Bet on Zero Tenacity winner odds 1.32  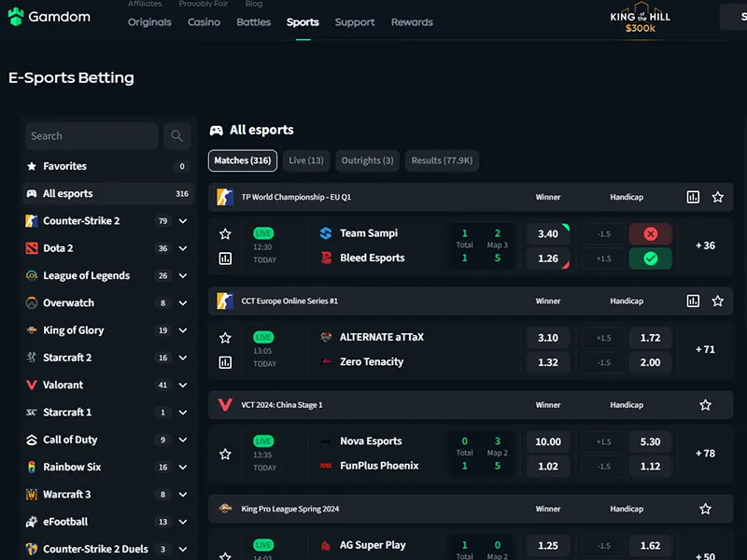click(x=548, y=362)
